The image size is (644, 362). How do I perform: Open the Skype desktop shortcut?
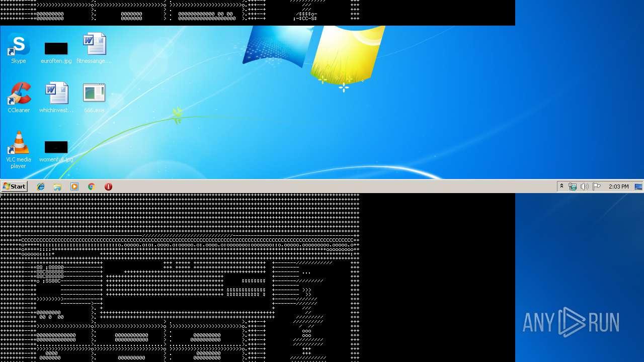click(19, 49)
